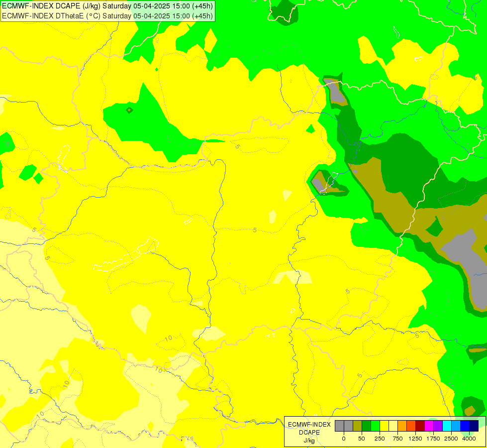Click the legend scale value 250

point(380,439)
